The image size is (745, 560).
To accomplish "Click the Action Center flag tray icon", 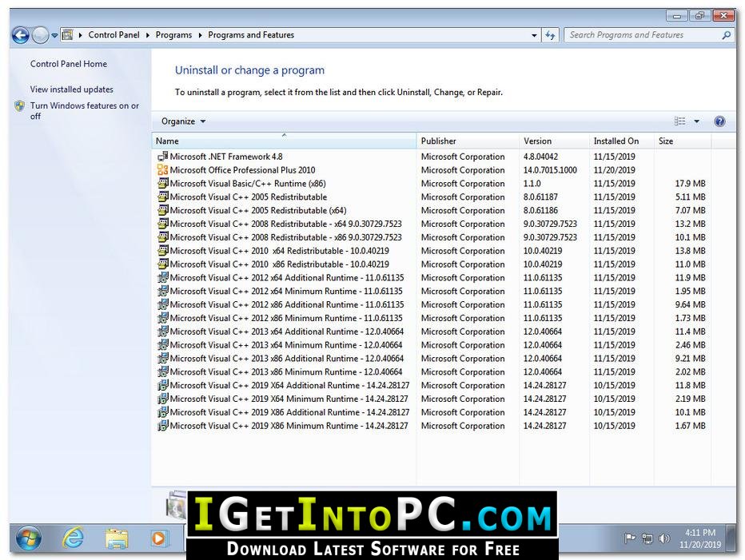I will pos(630,538).
